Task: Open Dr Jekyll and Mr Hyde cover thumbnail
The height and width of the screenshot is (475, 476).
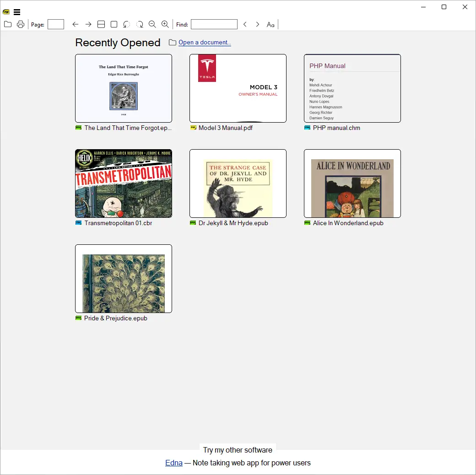Action: coord(238,184)
